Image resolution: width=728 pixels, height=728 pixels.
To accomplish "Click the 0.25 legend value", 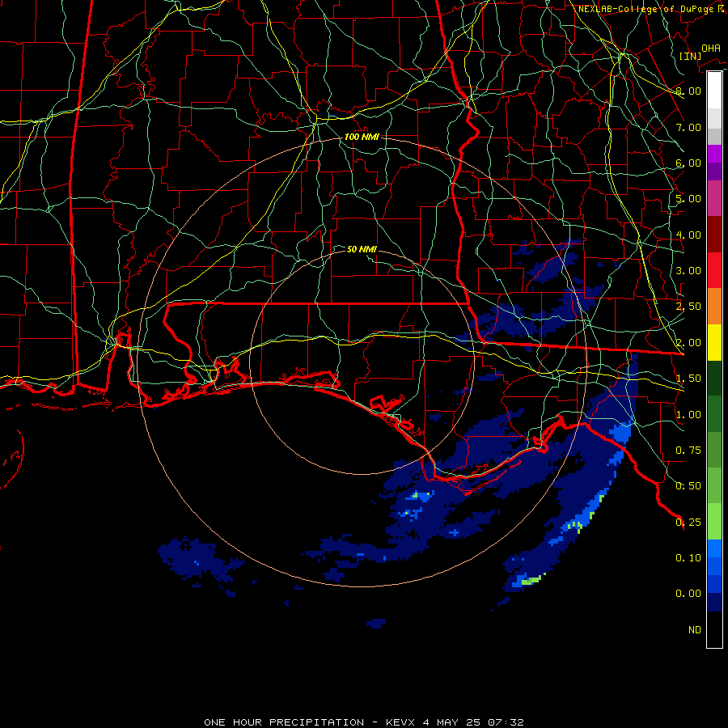I will (x=688, y=523).
